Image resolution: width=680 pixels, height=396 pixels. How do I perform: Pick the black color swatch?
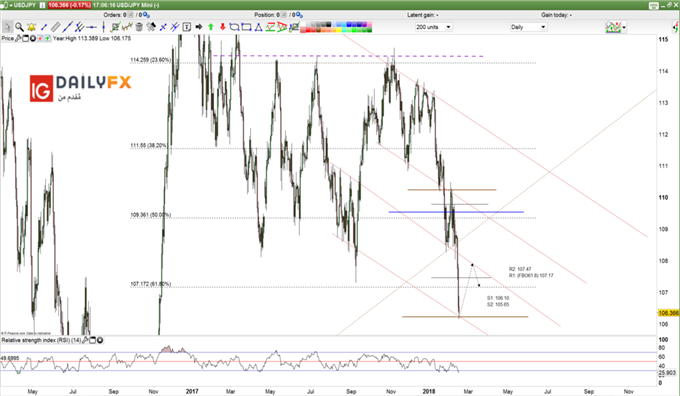tap(328, 25)
